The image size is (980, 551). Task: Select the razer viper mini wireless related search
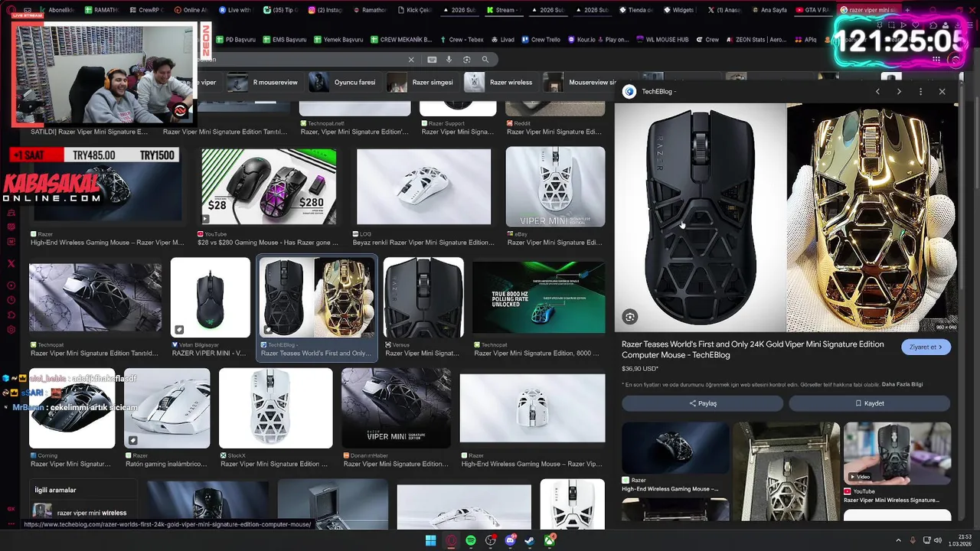[x=84, y=513]
